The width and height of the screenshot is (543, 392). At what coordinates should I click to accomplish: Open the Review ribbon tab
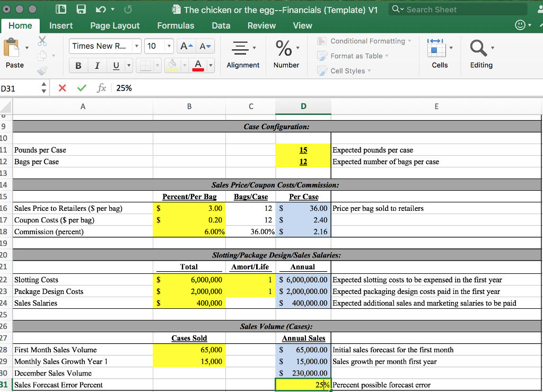coord(261,25)
